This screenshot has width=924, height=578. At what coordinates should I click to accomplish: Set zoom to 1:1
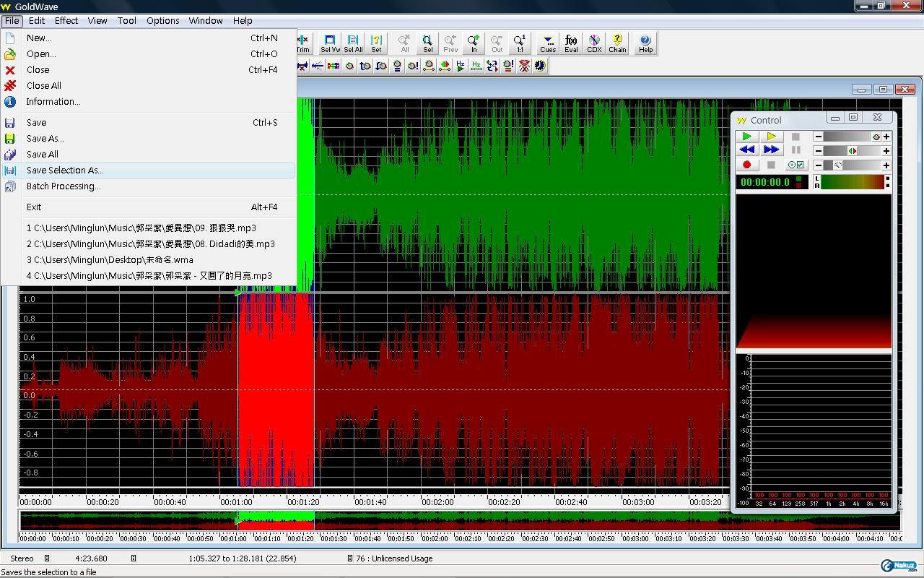[x=520, y=43]
